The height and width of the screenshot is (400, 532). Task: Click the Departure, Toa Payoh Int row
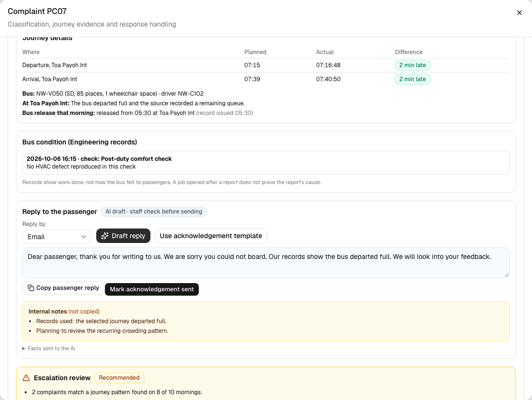266,65
